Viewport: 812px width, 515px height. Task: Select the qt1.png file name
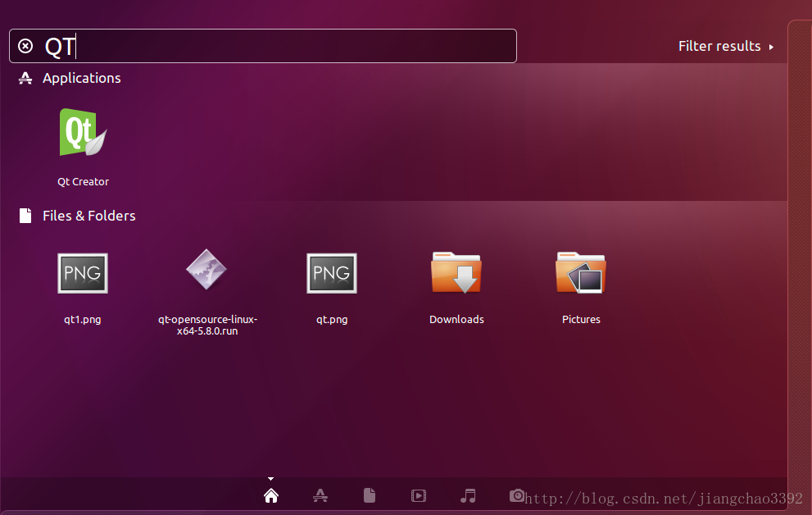82,320
